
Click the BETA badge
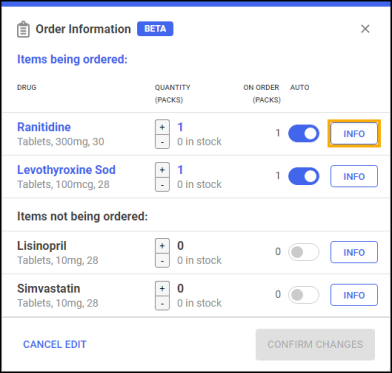tap(155, 29)
